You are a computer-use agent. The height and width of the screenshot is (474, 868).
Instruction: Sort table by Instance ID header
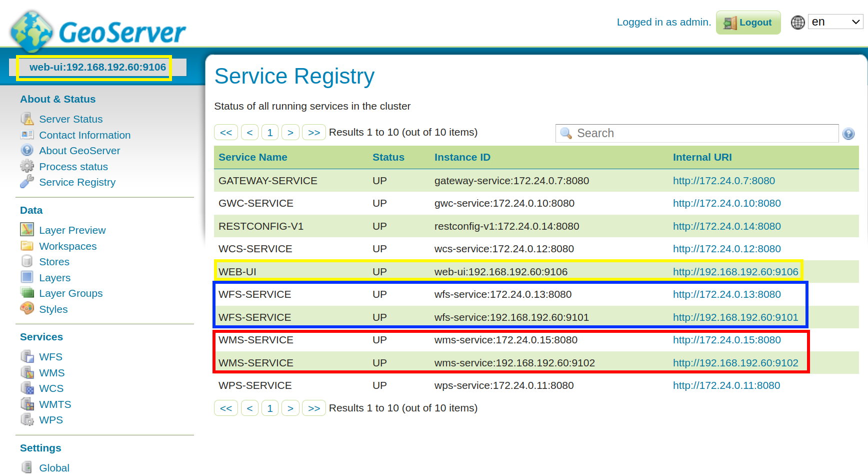[462, 157]
